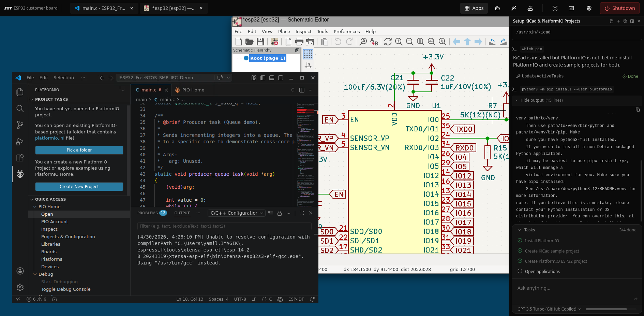
Task: Select Root (page 1) in Schematic Hierarchy
Action: pos(268,58)
